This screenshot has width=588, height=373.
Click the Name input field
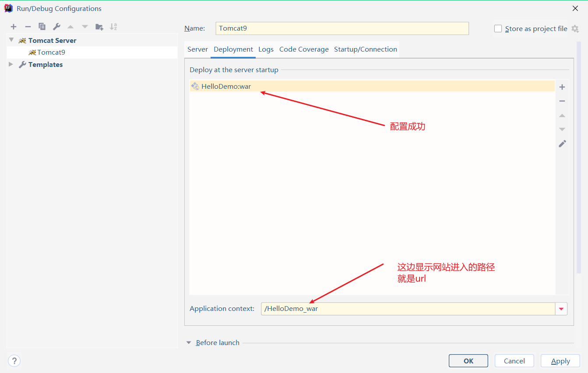pos(342,28)
